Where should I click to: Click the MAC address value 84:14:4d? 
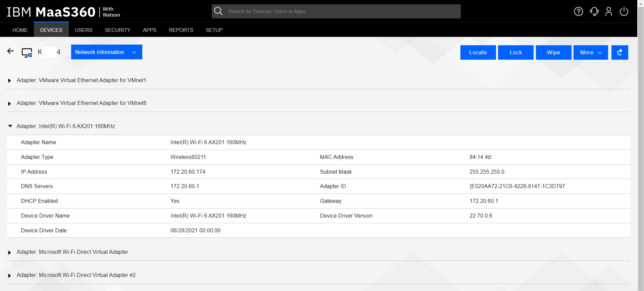(x=481, y=157)
